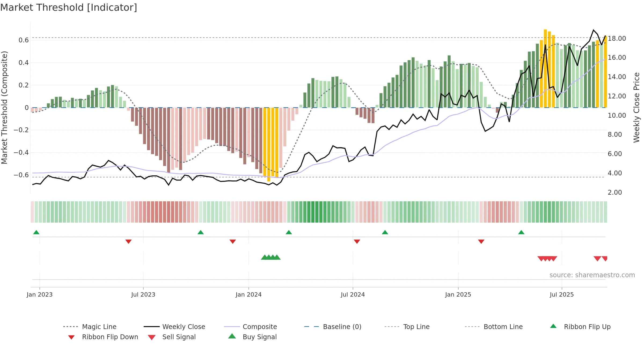The image size is (644, 362).
Task: Click the lavender line swatch beside Composite
Action: click(232, 327)
